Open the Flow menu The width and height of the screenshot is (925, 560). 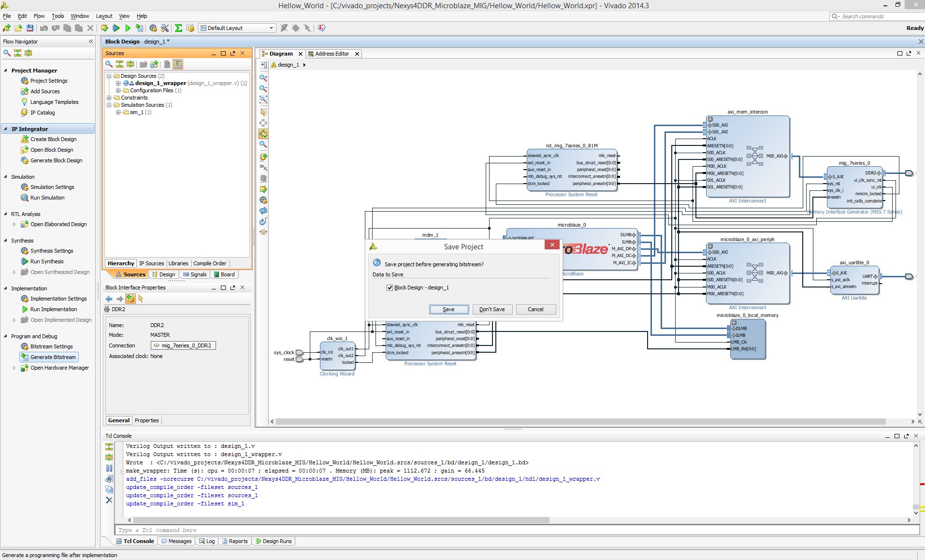pos(39,16)
